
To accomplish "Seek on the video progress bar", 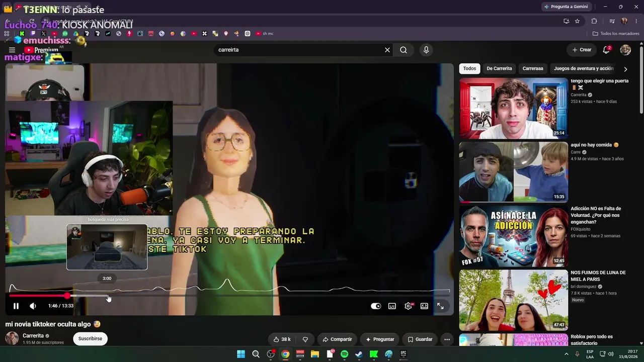I will [x=229, y=296].
